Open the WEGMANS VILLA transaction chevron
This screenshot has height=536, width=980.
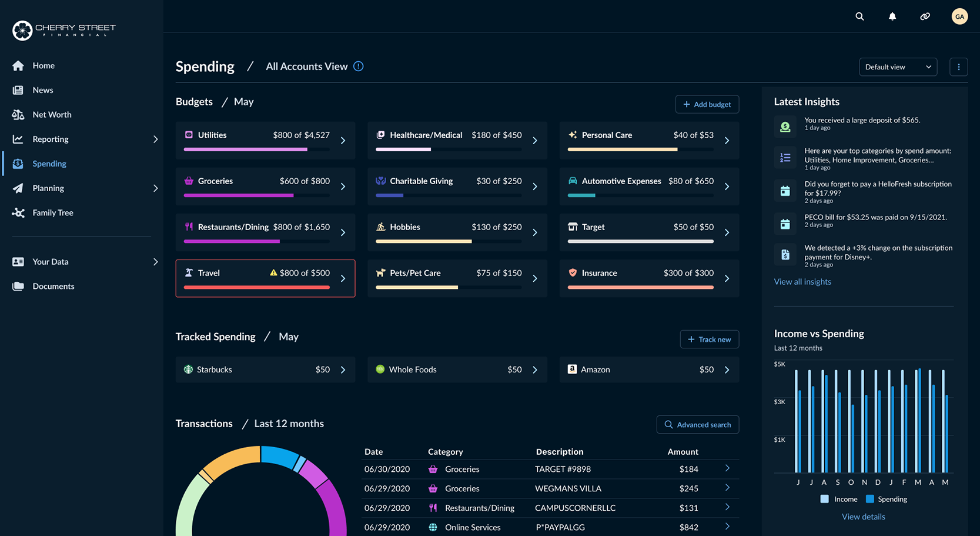pyautogui.click(x=727, y=488)
